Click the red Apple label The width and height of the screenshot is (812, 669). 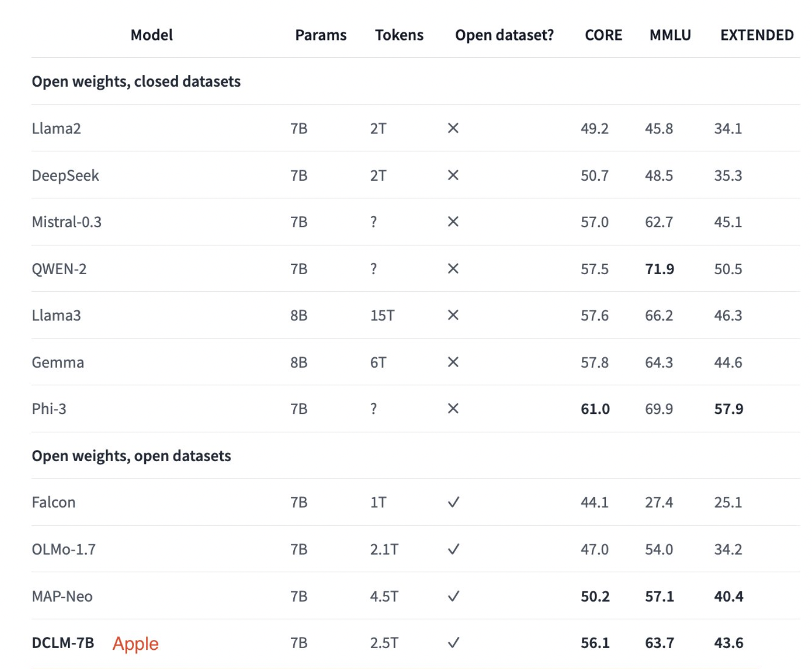tap(136, 644)
